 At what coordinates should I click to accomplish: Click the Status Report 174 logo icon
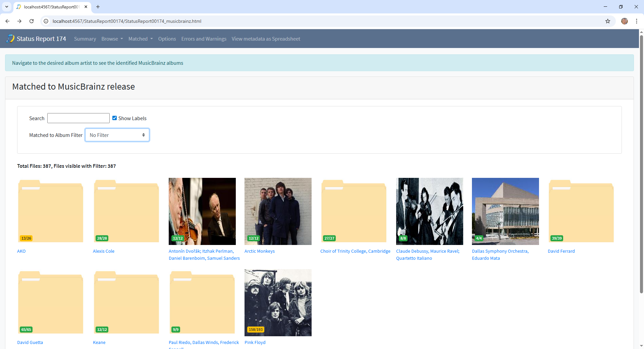pyautogui.click(x=10, y=39)
